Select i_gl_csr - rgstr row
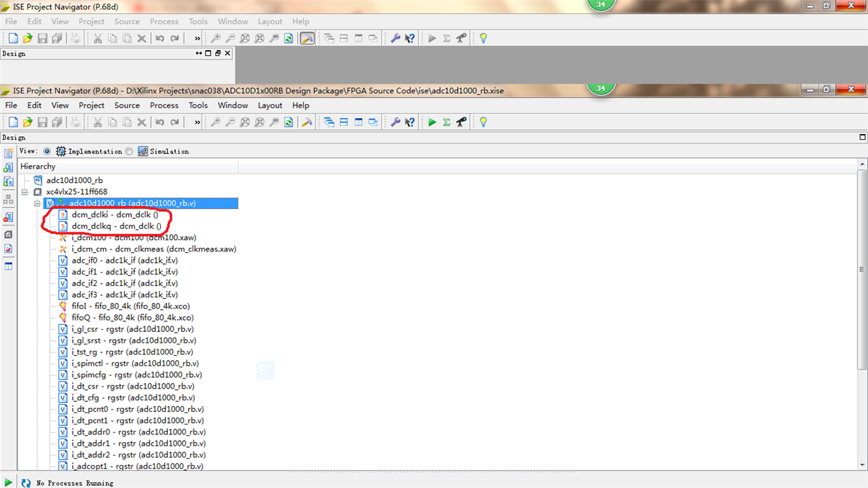The width and height of the screenshot is (868, 488). (x=133, y=329)
